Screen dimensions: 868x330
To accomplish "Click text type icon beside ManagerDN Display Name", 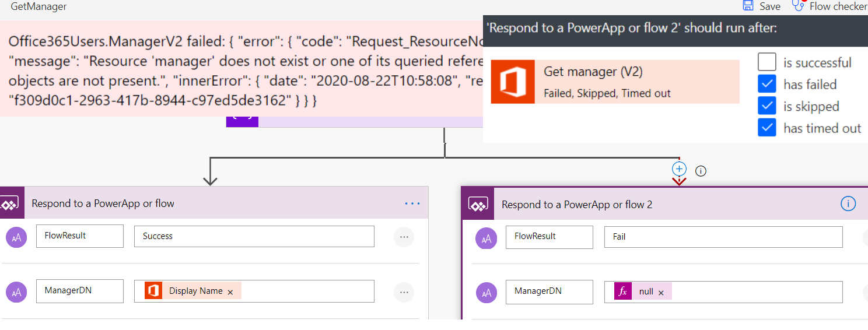I will [x=16, y=293].
